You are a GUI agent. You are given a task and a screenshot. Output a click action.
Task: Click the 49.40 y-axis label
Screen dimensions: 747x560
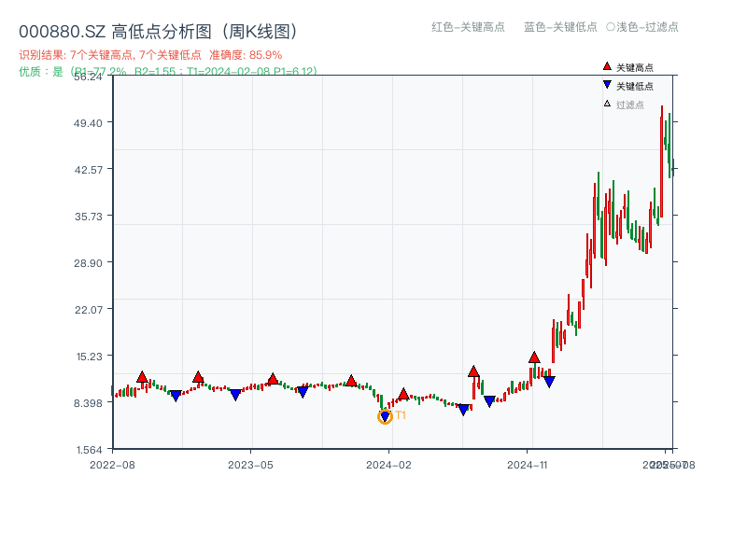tap(88, 123)
